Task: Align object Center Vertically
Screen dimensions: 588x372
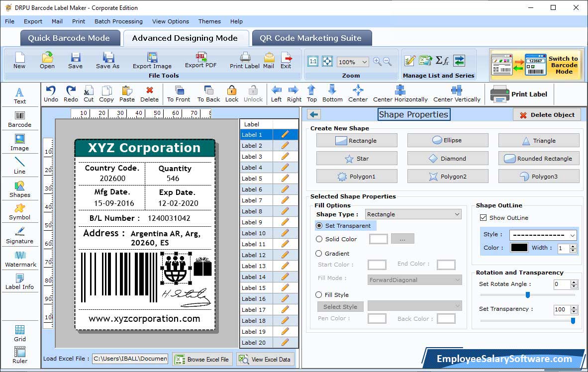Action: pos(457,94)
